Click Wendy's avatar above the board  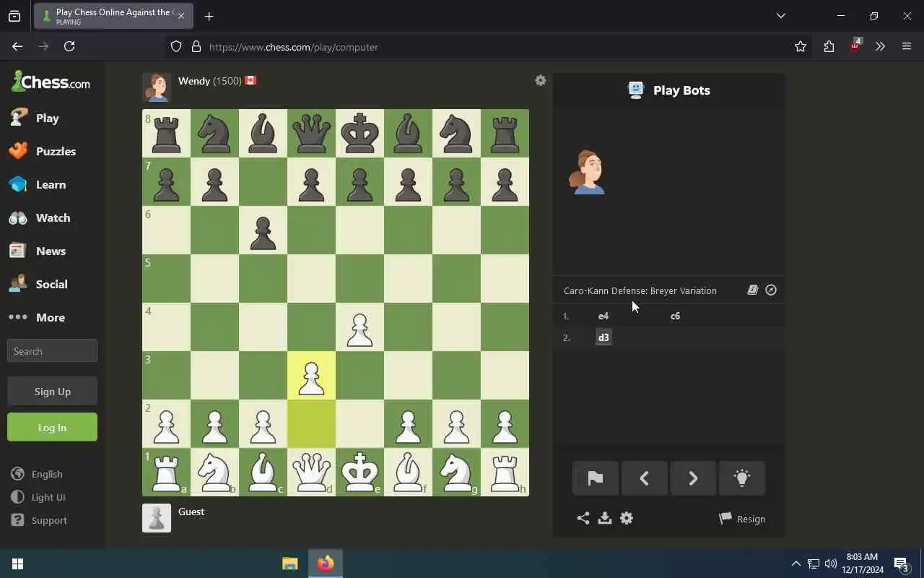click(x=157, y=87)
